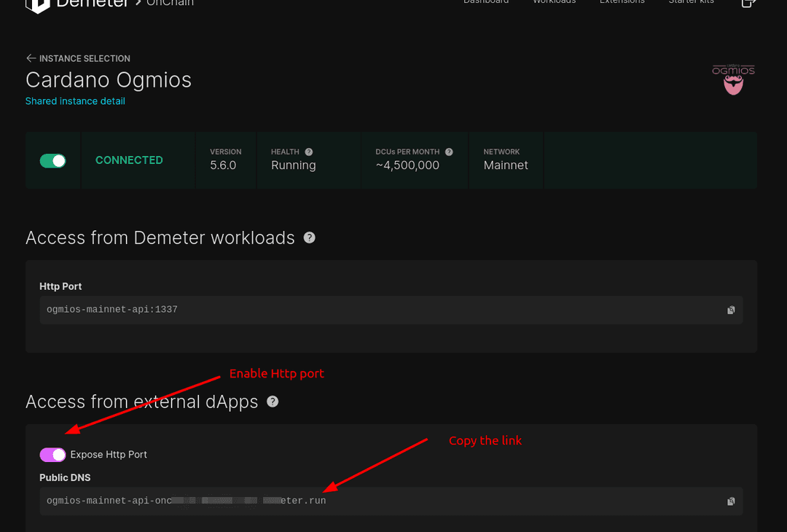Show help for Access from external dApps
The height and width of the screenshot is (532, 787).
273,402
